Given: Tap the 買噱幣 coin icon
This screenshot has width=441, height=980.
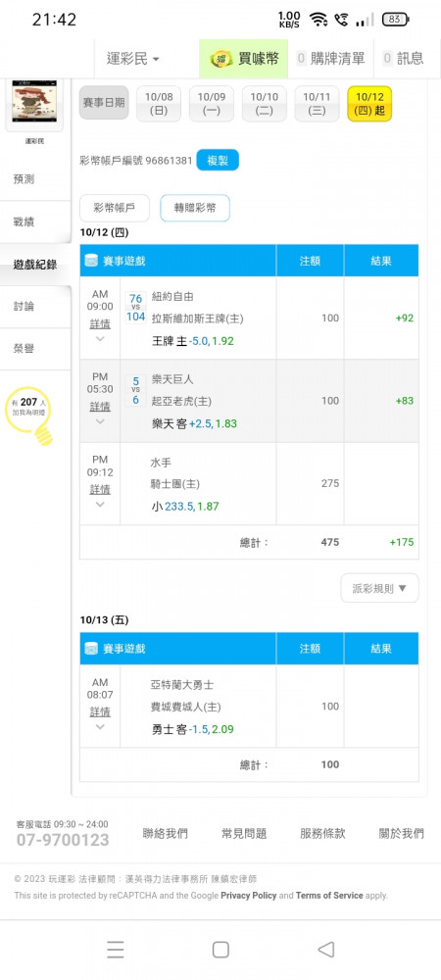Looking at the screenshot, I should 220,59.
